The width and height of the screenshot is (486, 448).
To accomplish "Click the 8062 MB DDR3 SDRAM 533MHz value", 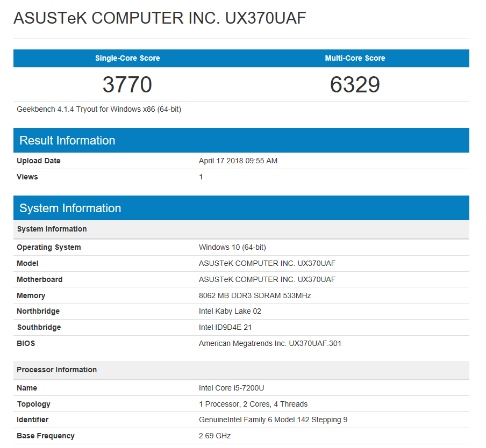I will 255,295.
